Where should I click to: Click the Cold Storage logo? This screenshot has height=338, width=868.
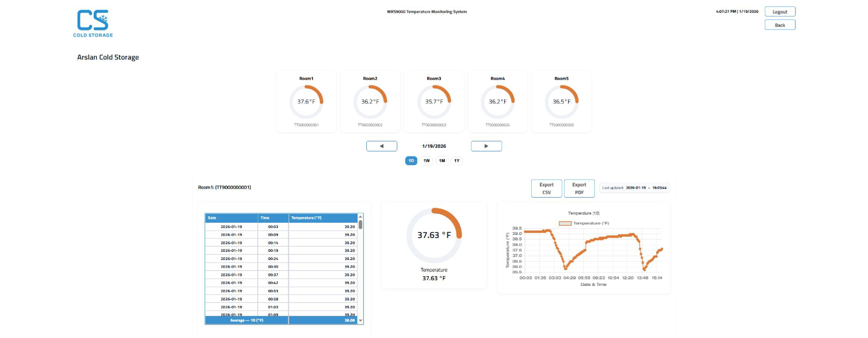pyautogui.click(x=93, y=23)
